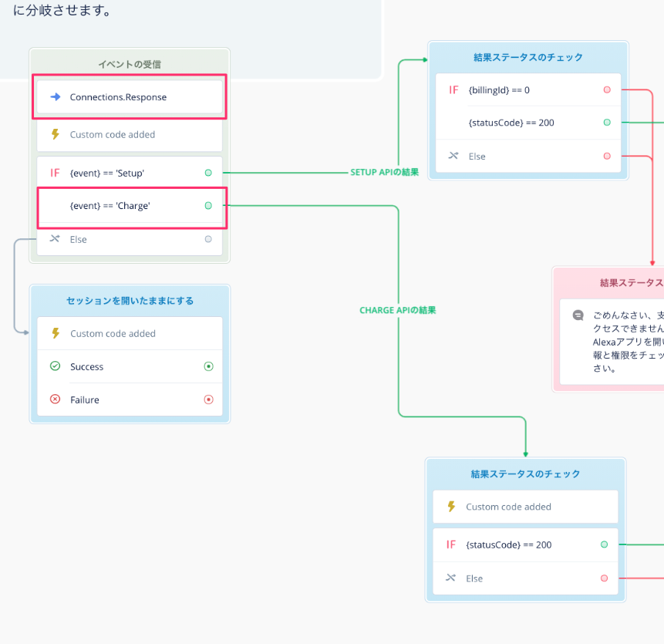Select Else row in bottom 結果ステータスのチェック block
The width and height of the screenshot is (664, 644).
(x=525, y=578)
